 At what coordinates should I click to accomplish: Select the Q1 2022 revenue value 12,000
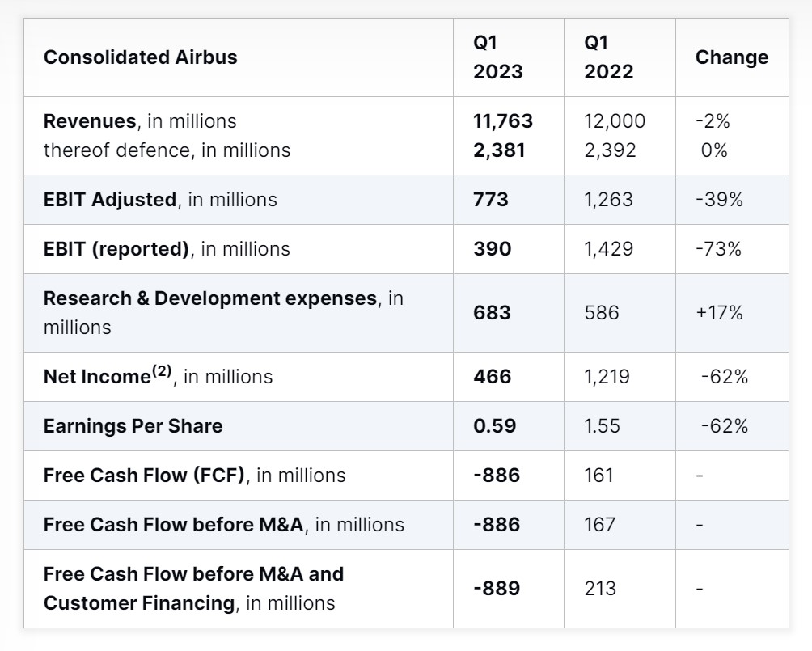click(x=615, y=121)
